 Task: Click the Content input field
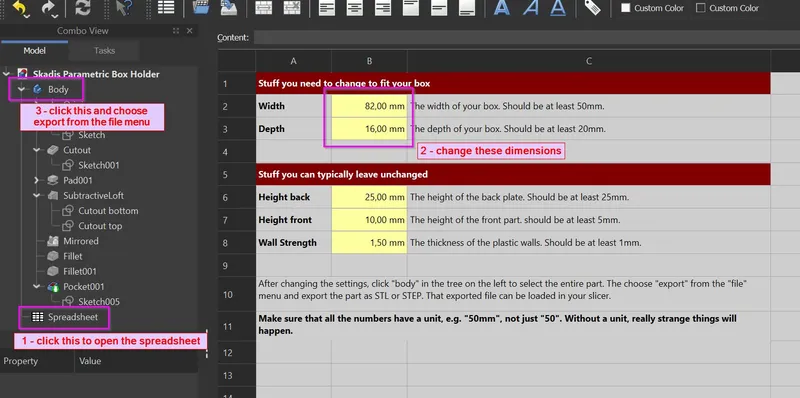(x=527, y=37)
